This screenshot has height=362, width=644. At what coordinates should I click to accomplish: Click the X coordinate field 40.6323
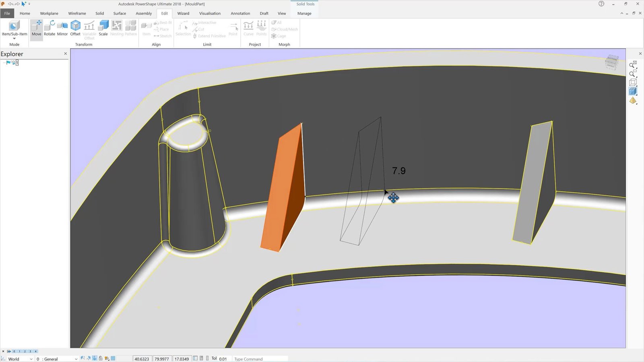(x=142, y=359)
